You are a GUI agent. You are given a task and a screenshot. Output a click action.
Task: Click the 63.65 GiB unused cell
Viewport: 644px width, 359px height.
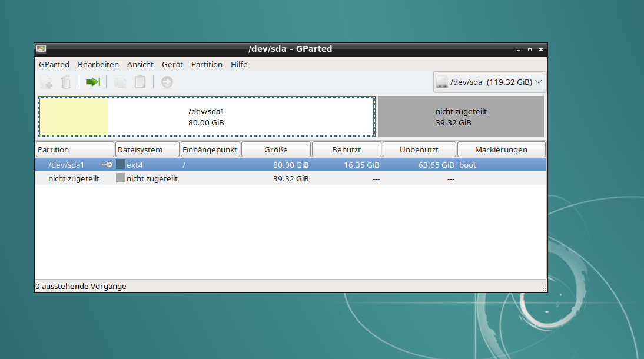click(x=436, y=165)
